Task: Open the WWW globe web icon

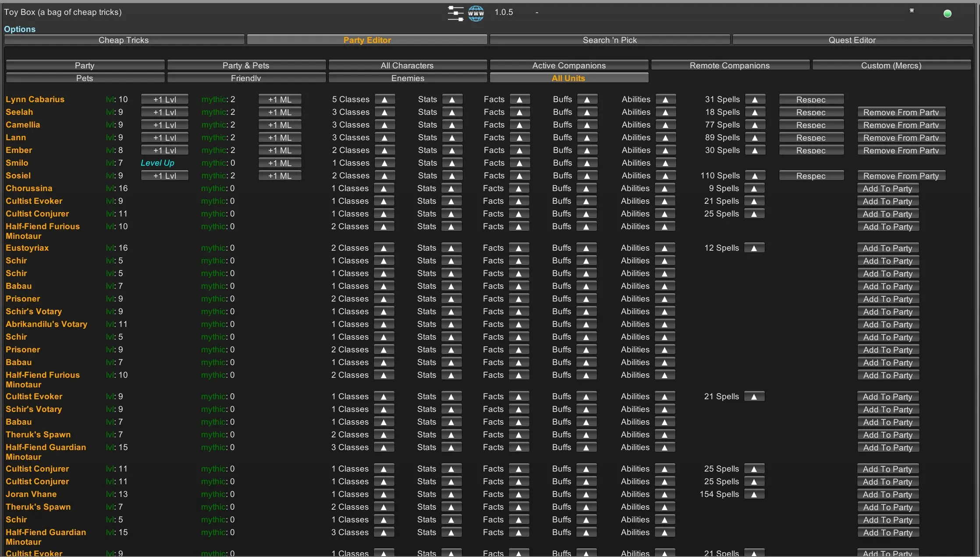Action: [x=476, y=13]
